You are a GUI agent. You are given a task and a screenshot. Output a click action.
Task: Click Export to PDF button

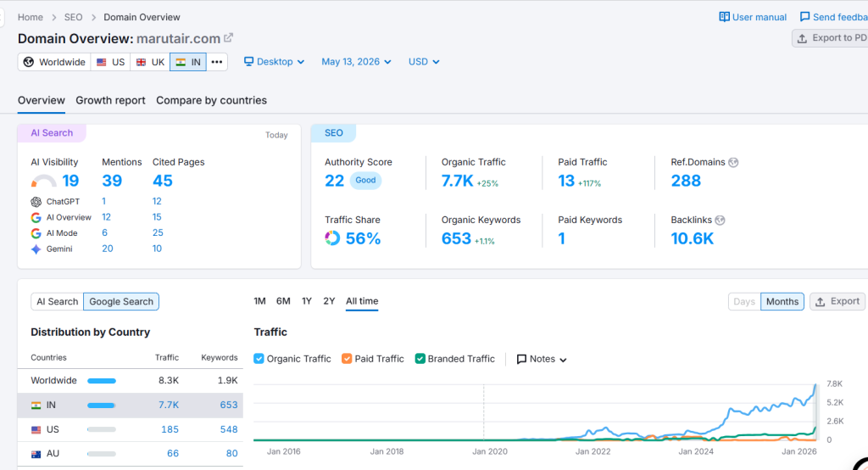(831, 37)
